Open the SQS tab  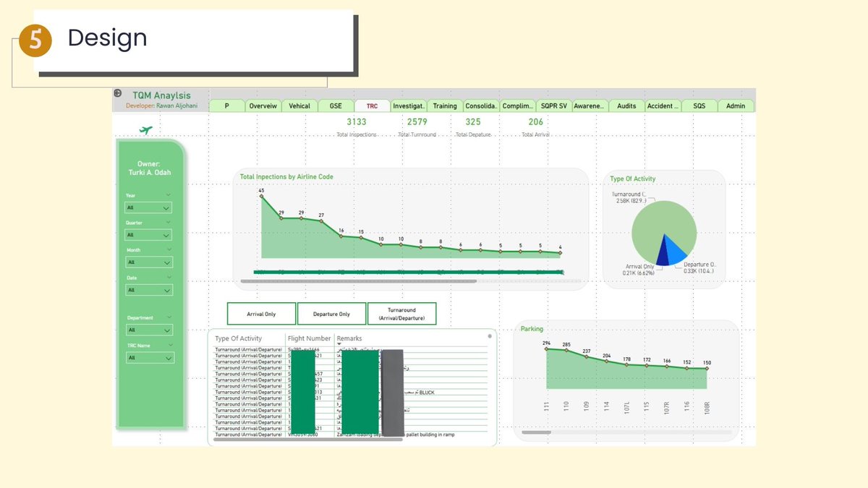(699, 106)
